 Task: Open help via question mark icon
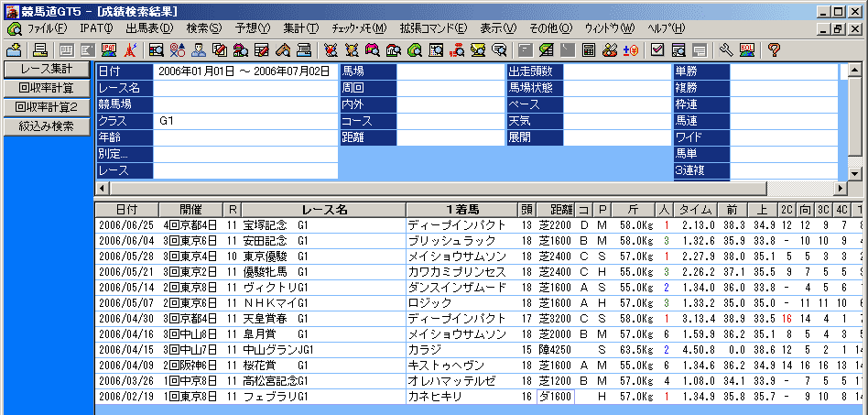(x=774, y=49)
